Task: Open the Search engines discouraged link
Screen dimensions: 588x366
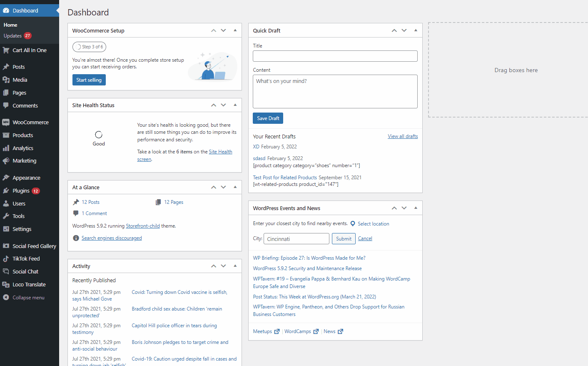Action: pyautogui.click(x=112, y=238)
